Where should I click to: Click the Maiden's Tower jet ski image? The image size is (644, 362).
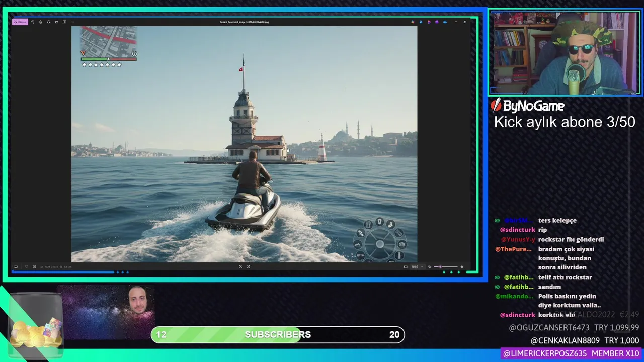(244, 144)
